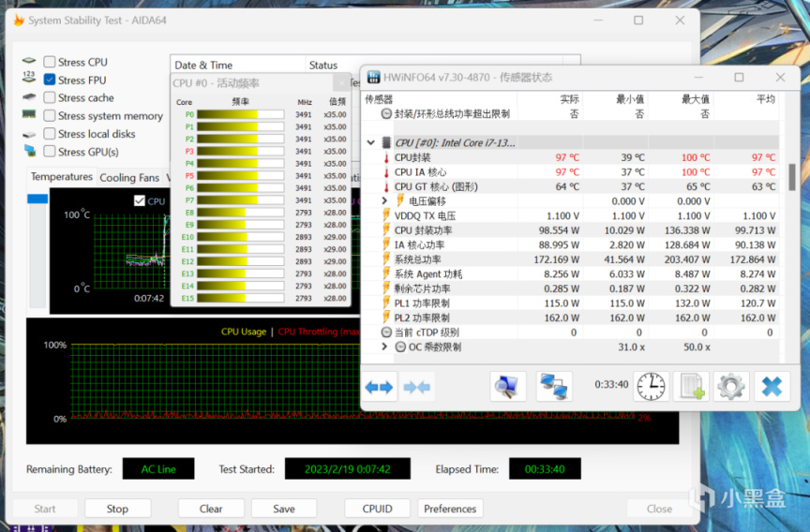
Task: Enable the Stress cache checkbox
Action: tap(50, 97)
